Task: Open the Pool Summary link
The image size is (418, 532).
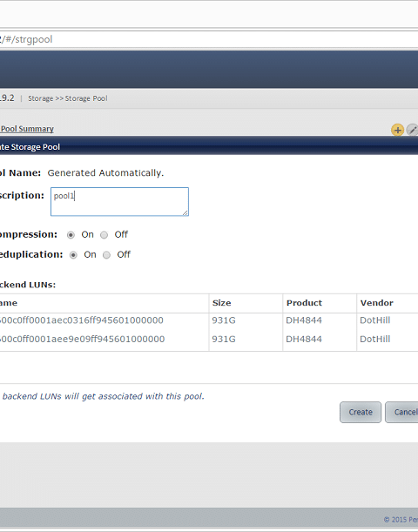Action: 27,129
